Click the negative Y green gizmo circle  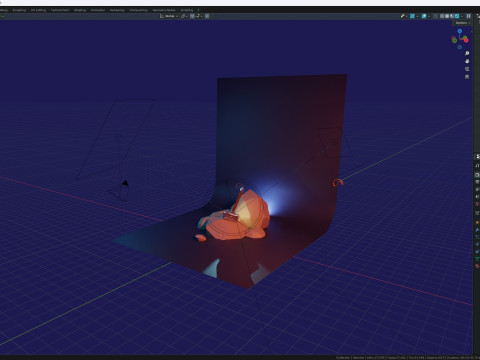tap(454, 40)
